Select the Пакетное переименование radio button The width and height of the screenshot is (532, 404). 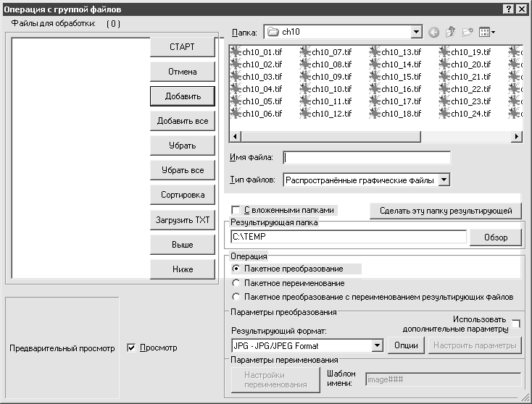[x=236, y=282]
